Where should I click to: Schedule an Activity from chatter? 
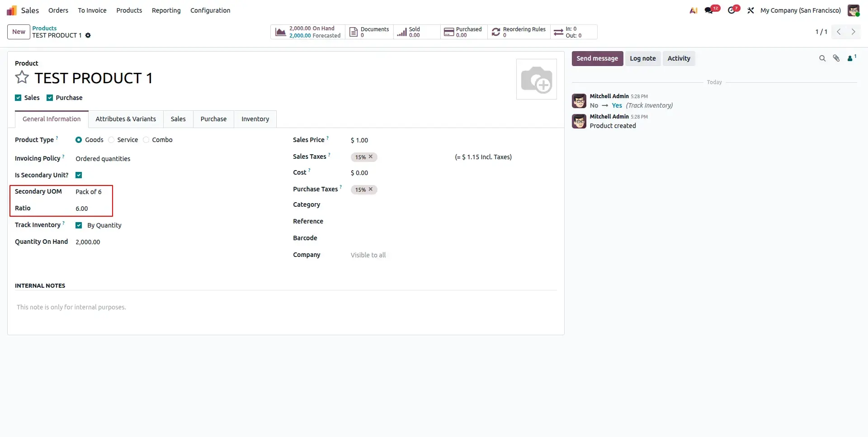[679, 58]
